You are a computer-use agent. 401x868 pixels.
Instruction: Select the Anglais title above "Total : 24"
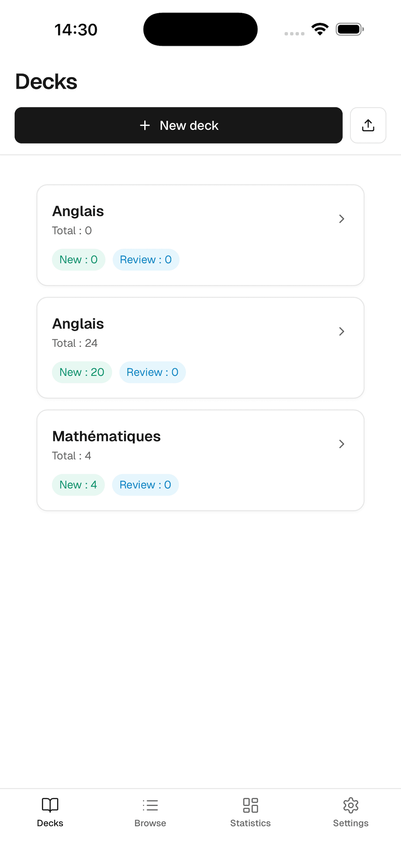click(x=78, y=324)
